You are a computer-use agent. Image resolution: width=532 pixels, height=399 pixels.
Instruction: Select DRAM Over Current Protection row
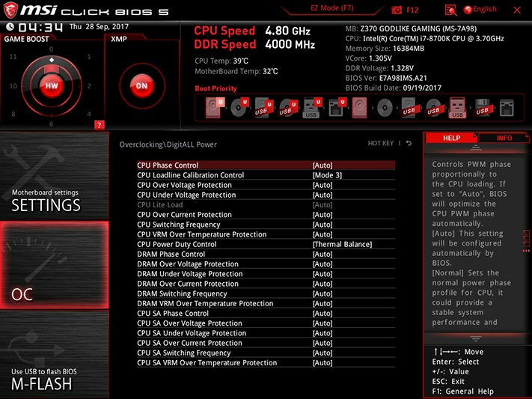coord(266,284)
